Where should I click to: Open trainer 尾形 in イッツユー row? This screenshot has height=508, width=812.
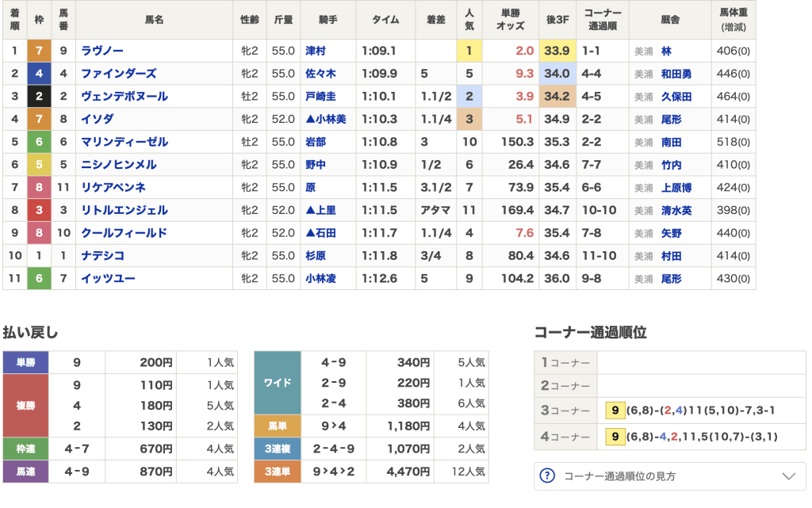(x=671, y=279)
